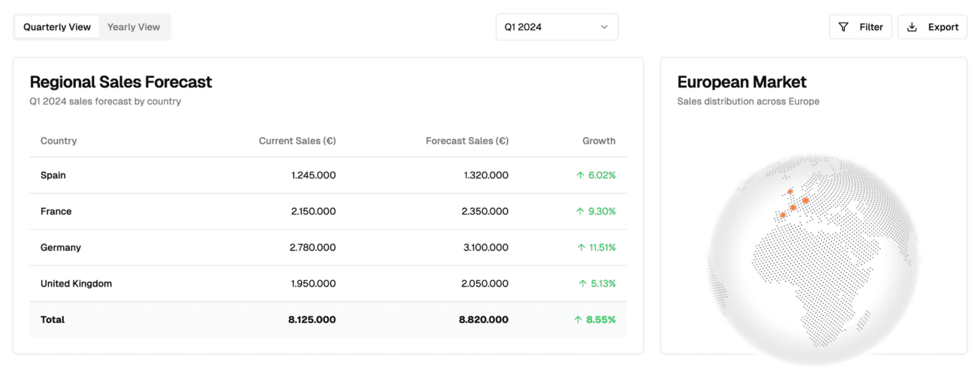The width and height of the screenshot is (980, 373).
Task: Switch to Yearly View
Action: [x=134, y=27]
